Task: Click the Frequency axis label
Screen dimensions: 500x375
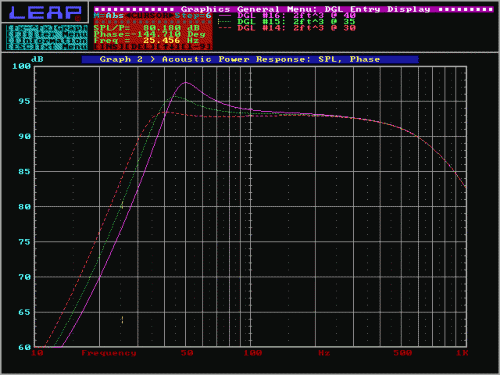Action: click(109, 353)
